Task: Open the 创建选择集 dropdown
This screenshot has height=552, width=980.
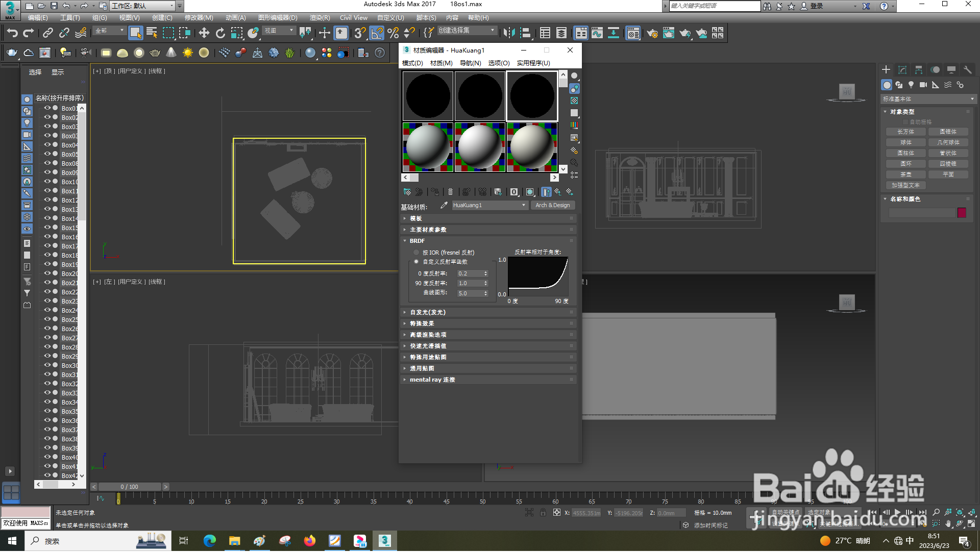Action: (467, 31)
